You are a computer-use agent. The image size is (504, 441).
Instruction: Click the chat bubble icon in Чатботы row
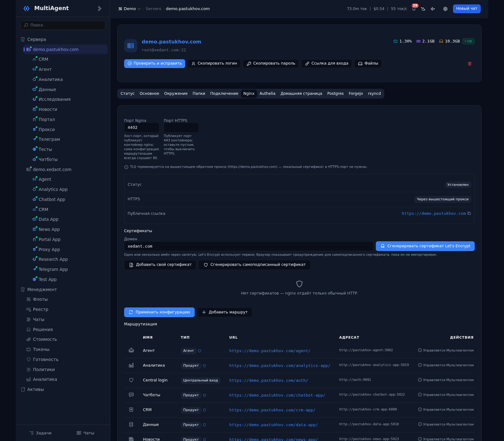[x=131, y=395]
